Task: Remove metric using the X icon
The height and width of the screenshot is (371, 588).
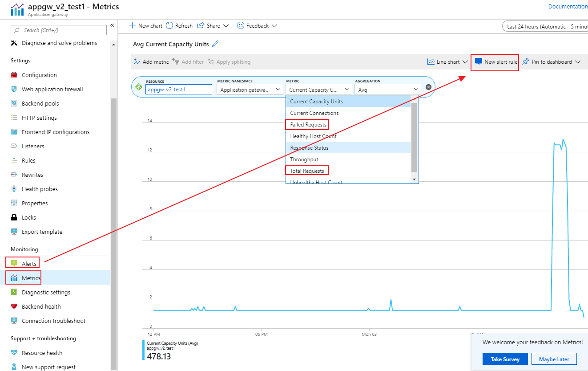Action: pos(428,87)
